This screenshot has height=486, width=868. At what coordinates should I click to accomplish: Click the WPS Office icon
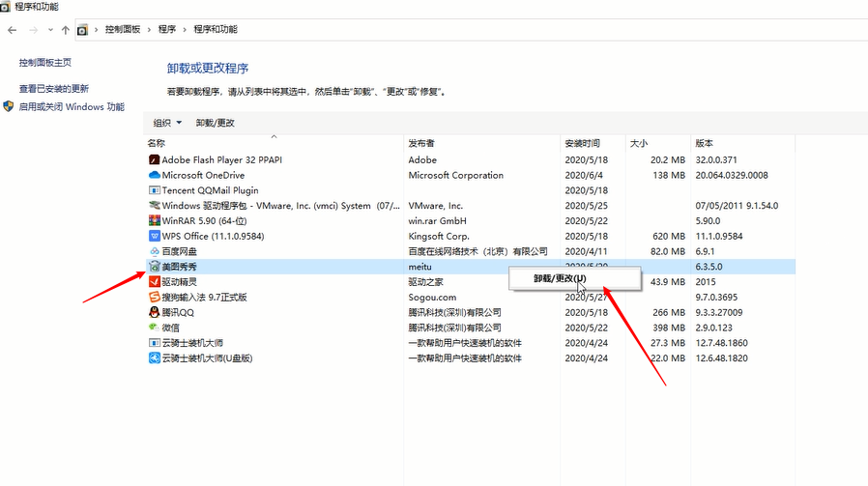tap(155, 236)
